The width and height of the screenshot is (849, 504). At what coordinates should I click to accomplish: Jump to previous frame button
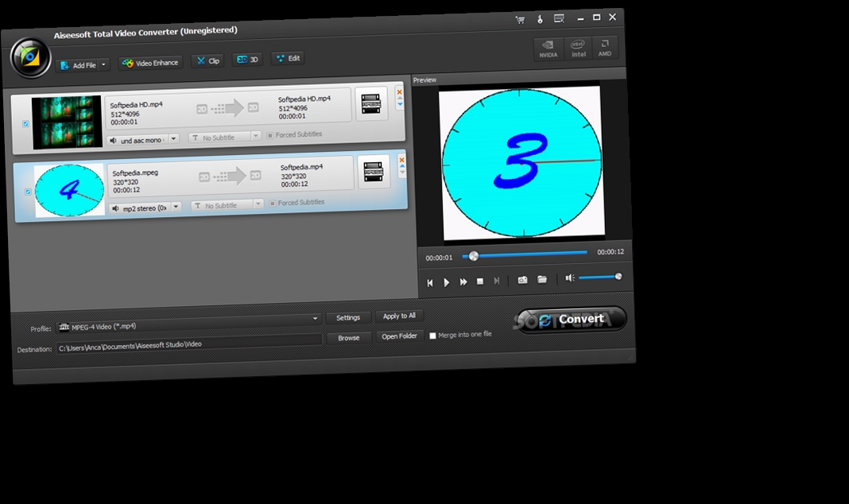coord(430,282)
